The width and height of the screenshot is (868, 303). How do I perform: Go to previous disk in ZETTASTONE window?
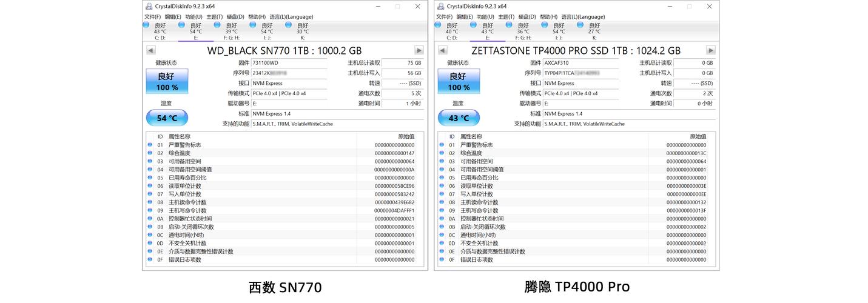click(443, 50)
